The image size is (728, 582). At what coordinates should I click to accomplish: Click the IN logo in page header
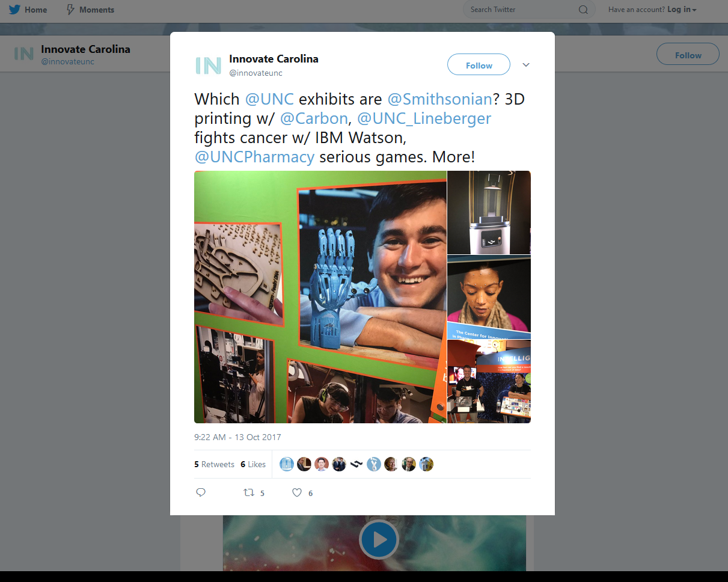pos(23,54)
